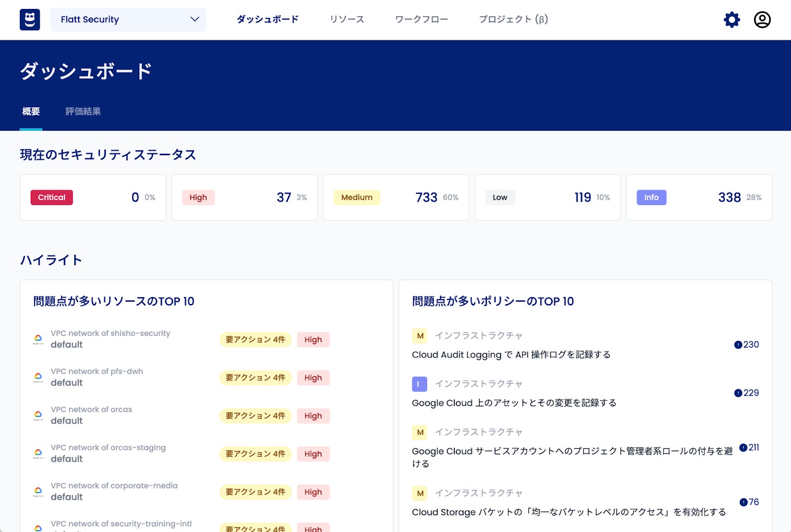
Task: Open default resource of pfs-dwh VPC
Action: click(x=67, y=383)
